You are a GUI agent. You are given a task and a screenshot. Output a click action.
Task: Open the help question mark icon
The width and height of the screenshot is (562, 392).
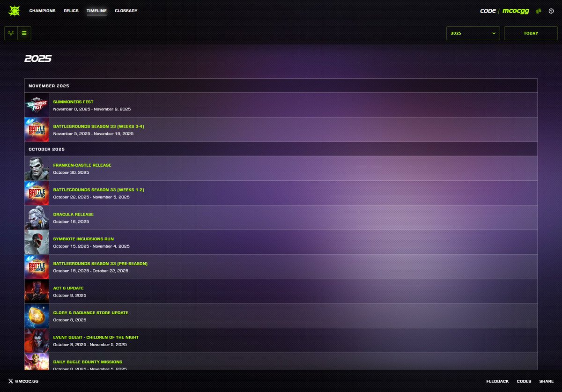[551, 11]
